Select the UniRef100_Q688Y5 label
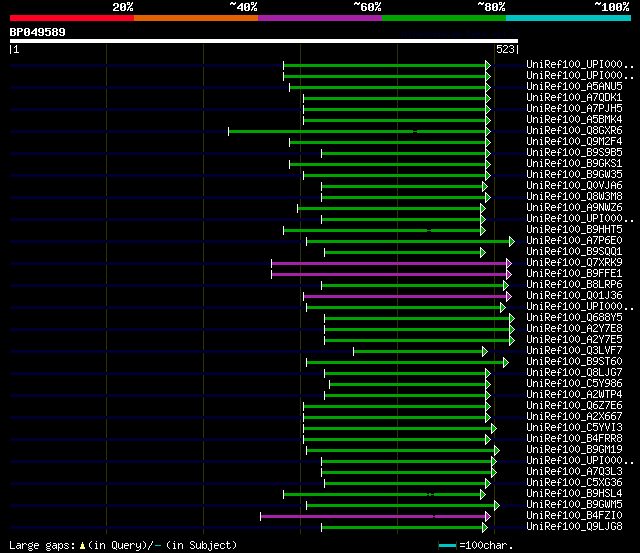 (x=574, y=318)
